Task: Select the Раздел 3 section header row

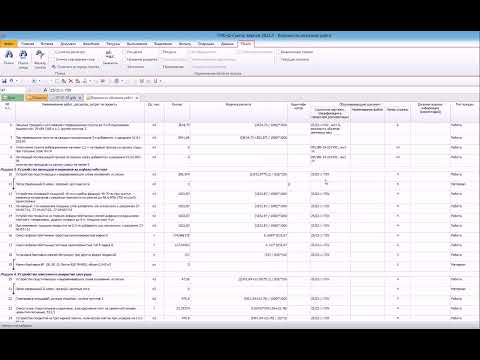Action: (x=239, y=169)
